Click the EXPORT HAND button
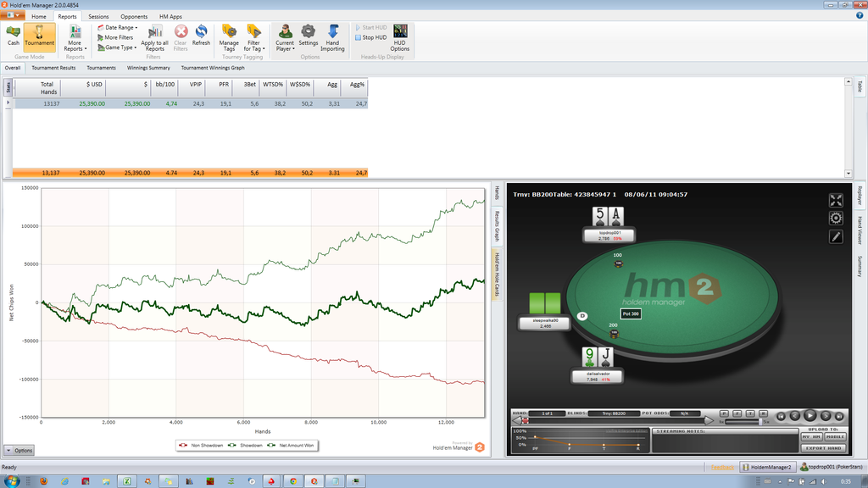Viewport: 868px width, 488px height. (x=824, y=448)
